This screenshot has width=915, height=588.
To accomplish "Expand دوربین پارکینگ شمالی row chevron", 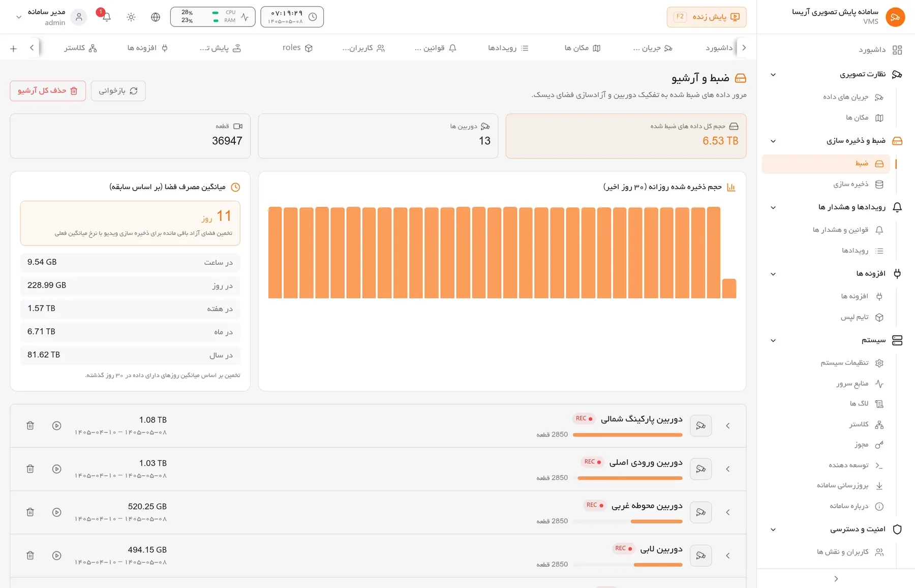I will [x=728, y=426].
